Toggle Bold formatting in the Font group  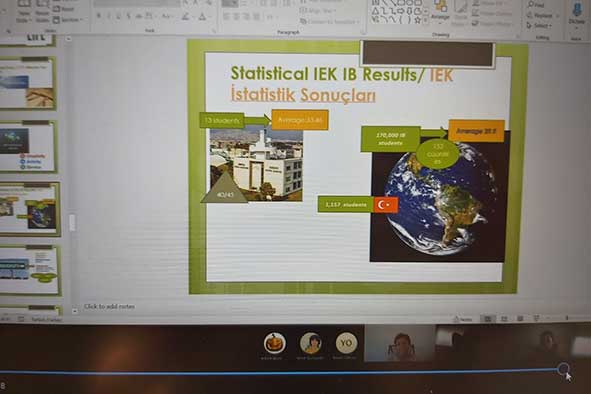[99, 16]
